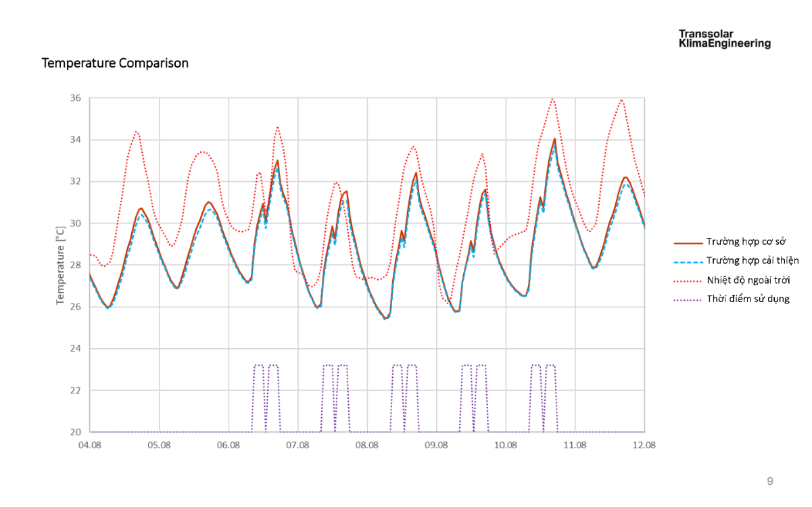Click y-axis label 34
This screenshot has height=507, width=812.
[x=75, y=140]
